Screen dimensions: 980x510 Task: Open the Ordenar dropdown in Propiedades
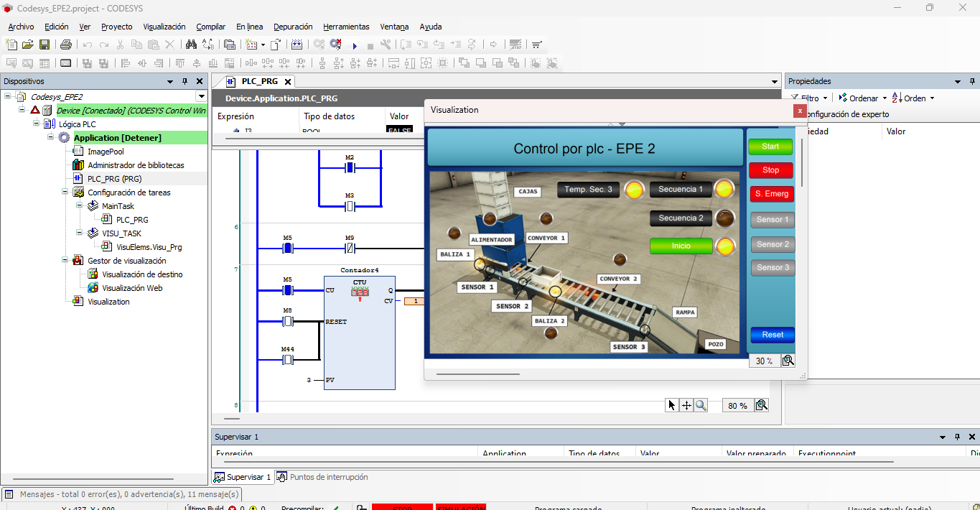[863, 98]
